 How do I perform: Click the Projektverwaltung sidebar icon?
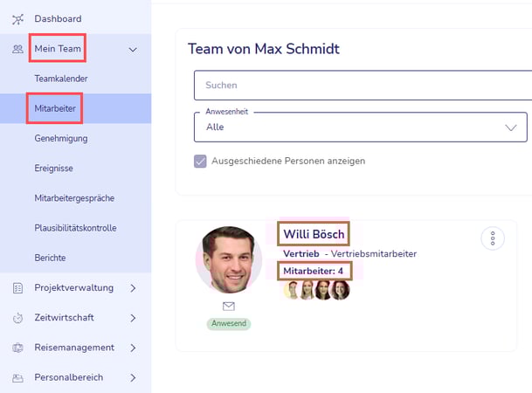[x=17, y=287]
